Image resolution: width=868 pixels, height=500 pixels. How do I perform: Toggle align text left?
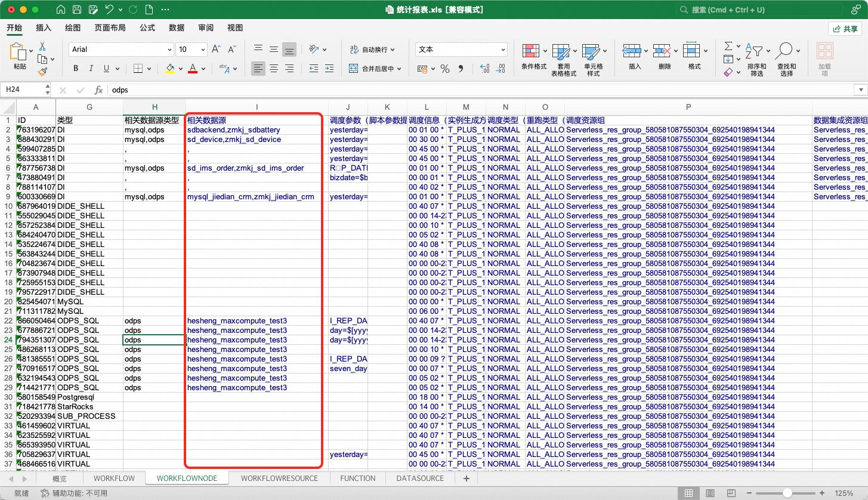[258, 69]
